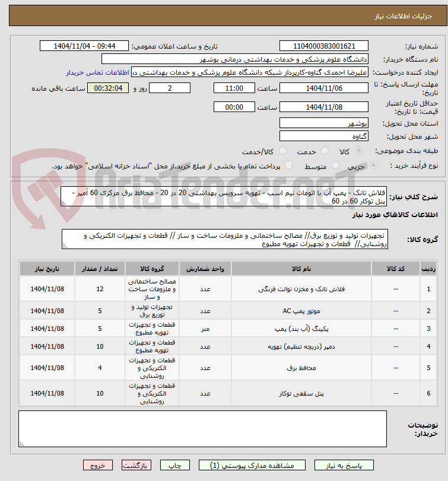Click quantity 12 in flush tank row
448x481 pixels.
(100, 289)
